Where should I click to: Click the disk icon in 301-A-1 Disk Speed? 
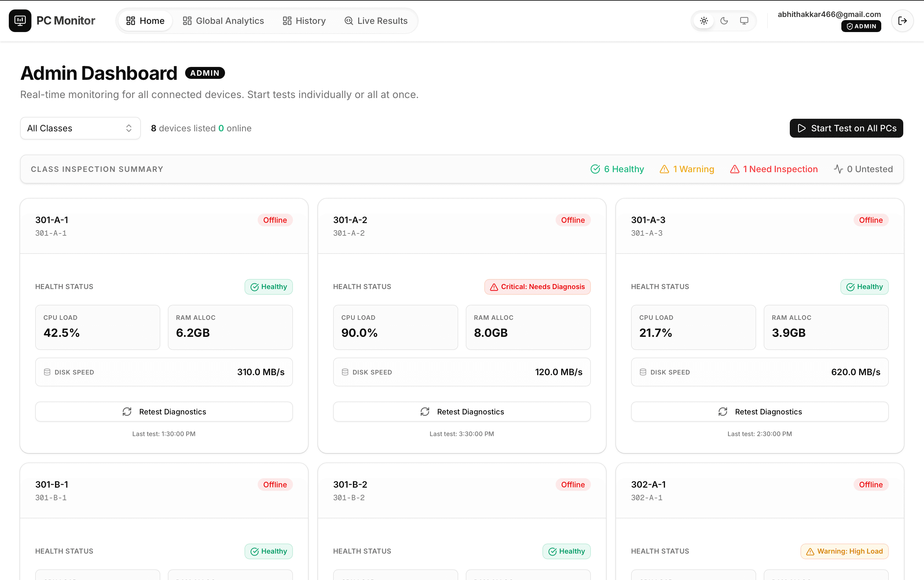47,372
